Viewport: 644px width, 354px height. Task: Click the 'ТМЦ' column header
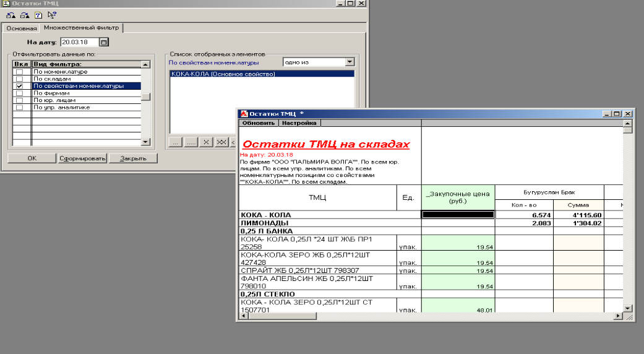tap(317, 197)
